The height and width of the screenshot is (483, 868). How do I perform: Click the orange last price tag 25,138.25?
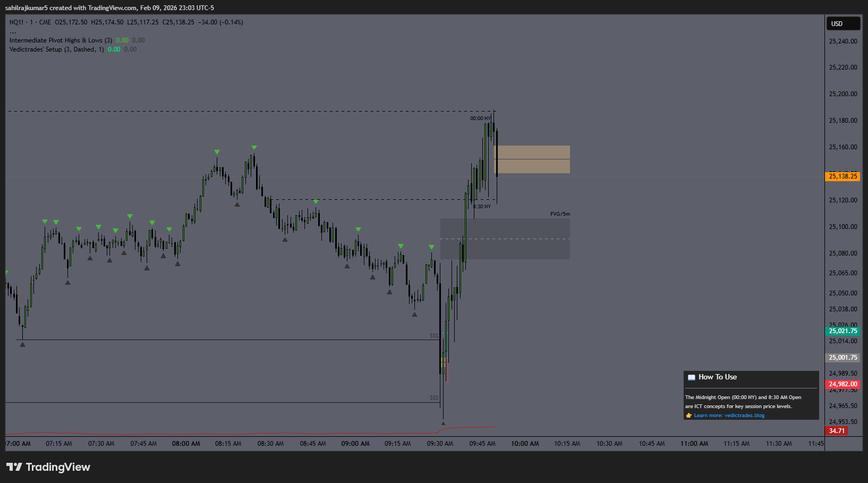click(843, 176)
